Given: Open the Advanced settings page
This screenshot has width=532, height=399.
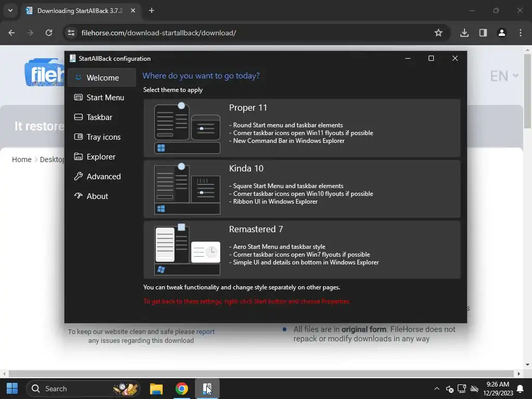Looking at the screenshot, I should point(102,177).
